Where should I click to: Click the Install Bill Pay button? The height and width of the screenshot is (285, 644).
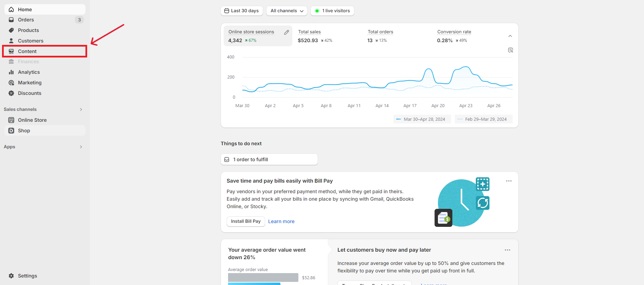point(246,221)
